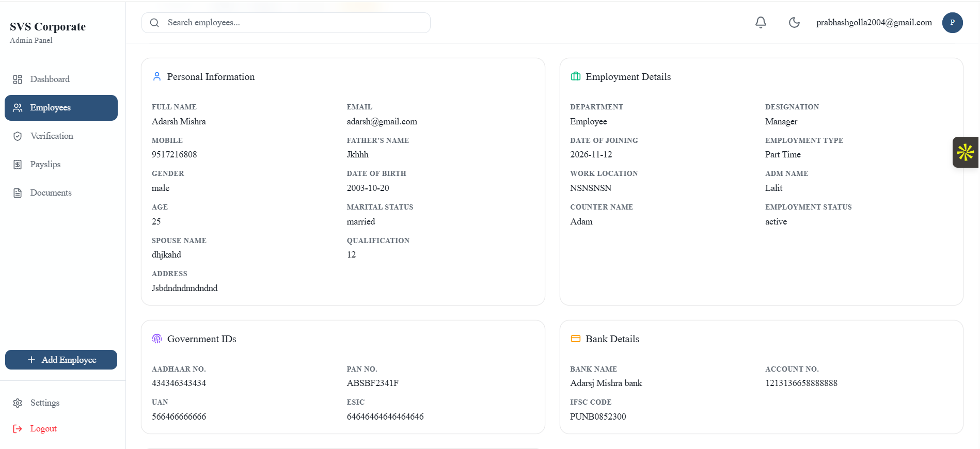Click the account number 1213136658888888

[x=801, y=383]
